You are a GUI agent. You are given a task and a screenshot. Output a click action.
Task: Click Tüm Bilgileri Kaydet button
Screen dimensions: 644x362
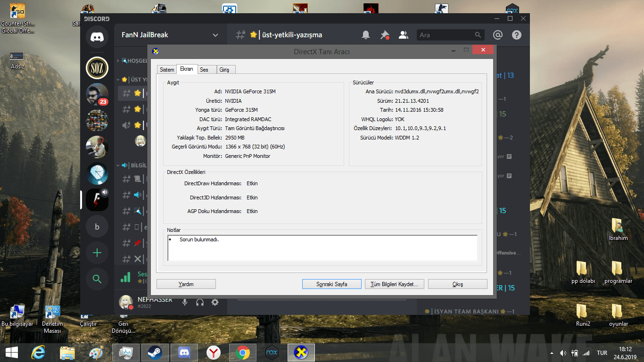[395, 284]
